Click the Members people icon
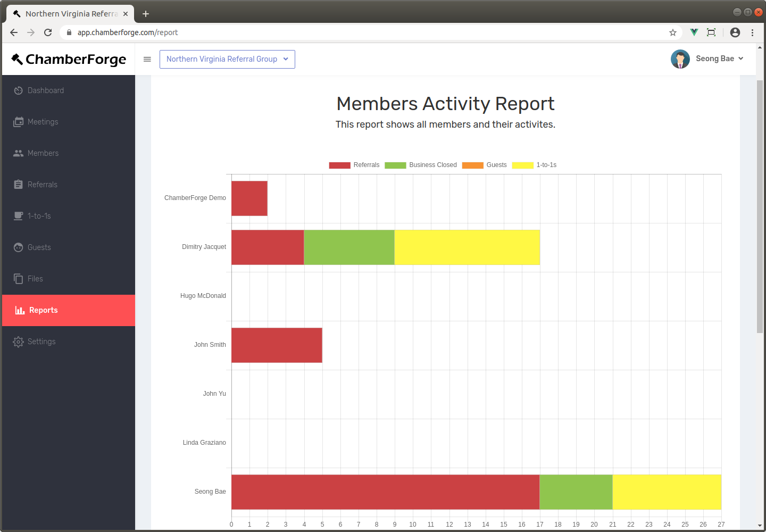Image resolution: width=766 pixels, height=532 pixels. [18, 153]
